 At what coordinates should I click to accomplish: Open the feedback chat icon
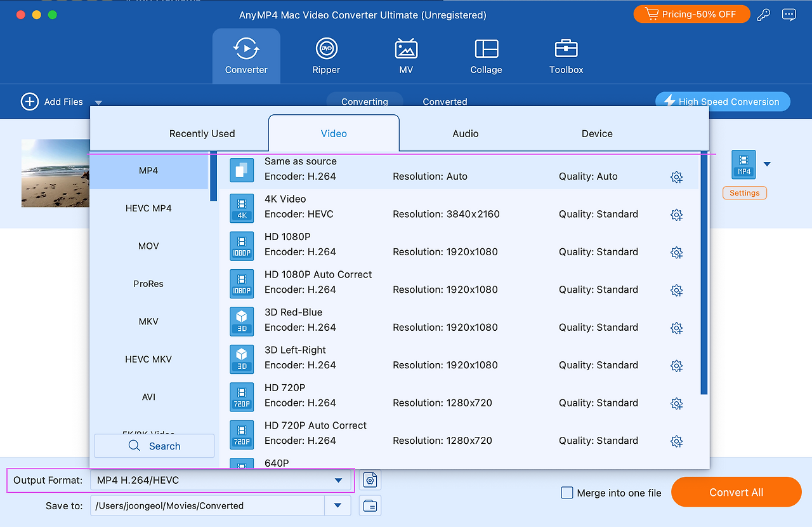[x=789, y=15]
